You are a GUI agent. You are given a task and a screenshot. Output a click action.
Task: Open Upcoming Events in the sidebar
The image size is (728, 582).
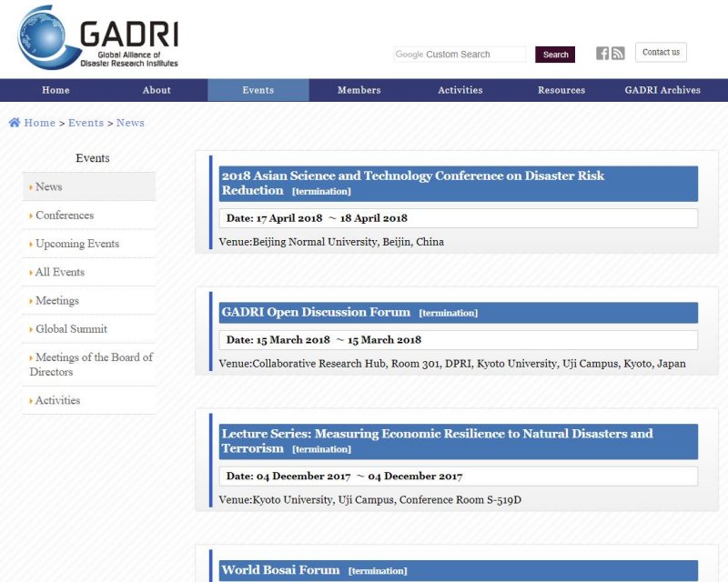76,244
